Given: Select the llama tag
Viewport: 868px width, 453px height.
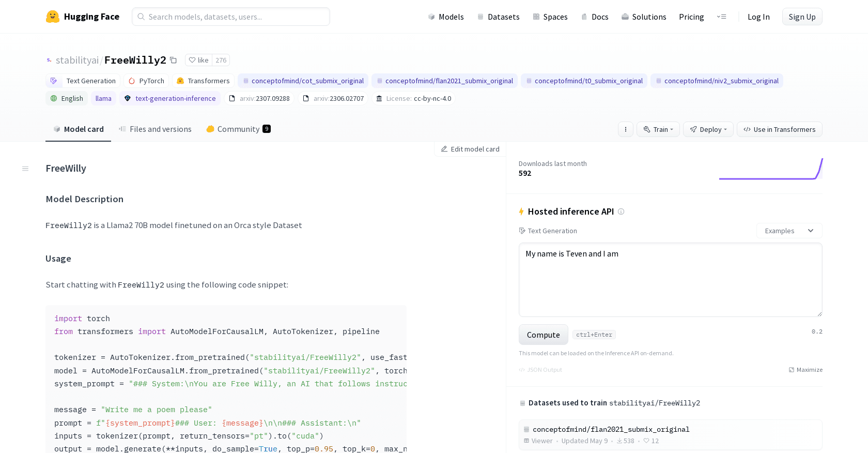Looking at the screenshot, I should click(x=103, y=98).
